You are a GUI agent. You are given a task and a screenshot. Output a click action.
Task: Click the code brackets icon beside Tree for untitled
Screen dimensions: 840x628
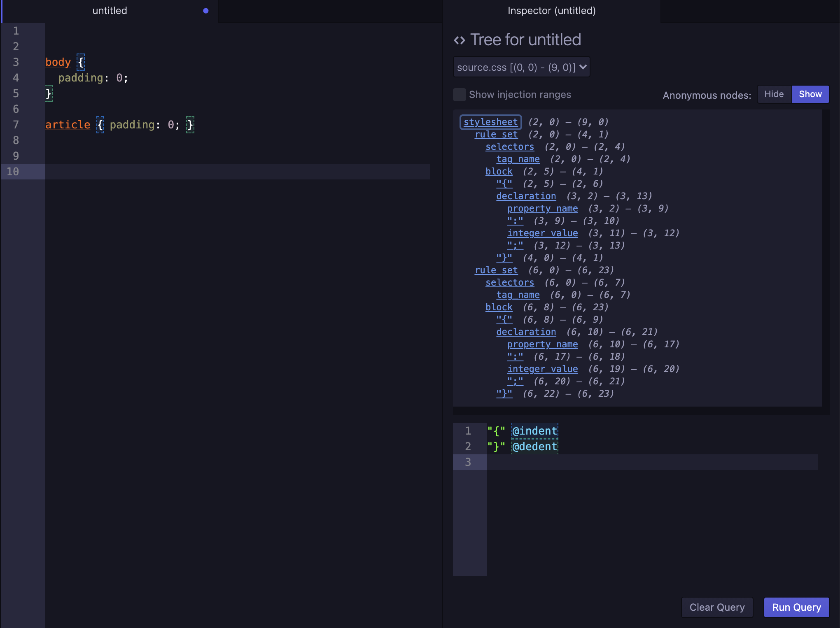point(460,40)
